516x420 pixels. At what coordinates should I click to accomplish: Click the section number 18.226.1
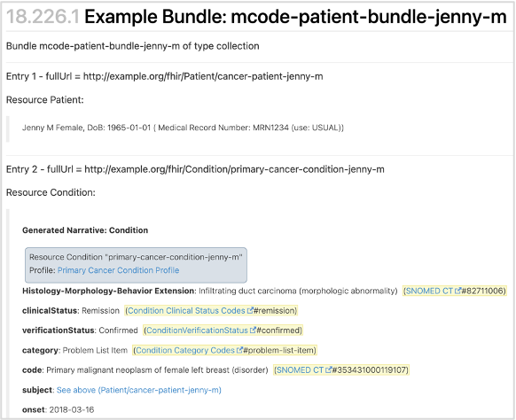pyautogui.click(x=43, y=17)
